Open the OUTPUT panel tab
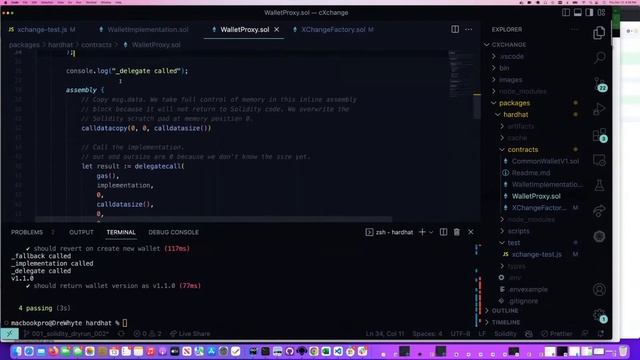640x360 pixels. pos(81,232)
